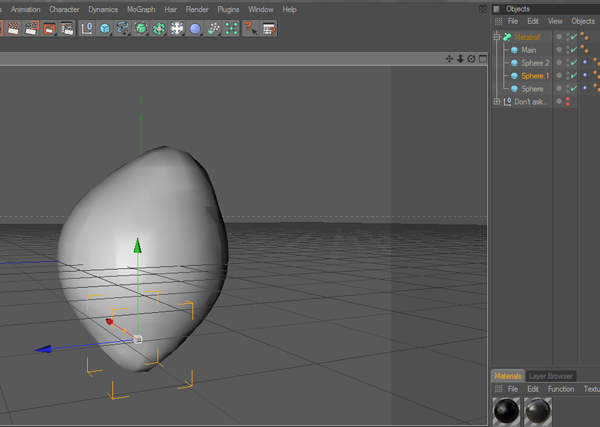Select the second dark material thumbnail

(538, 411)
